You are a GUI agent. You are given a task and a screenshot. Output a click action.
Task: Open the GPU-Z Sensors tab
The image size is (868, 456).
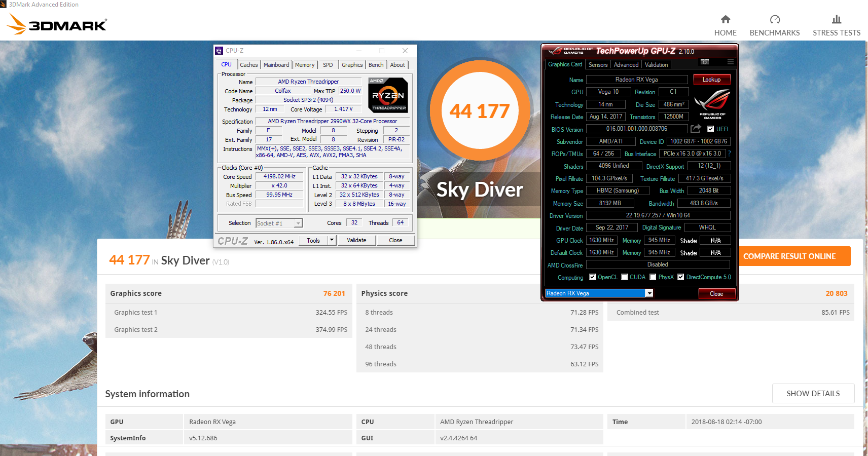(x=598, y=65)
